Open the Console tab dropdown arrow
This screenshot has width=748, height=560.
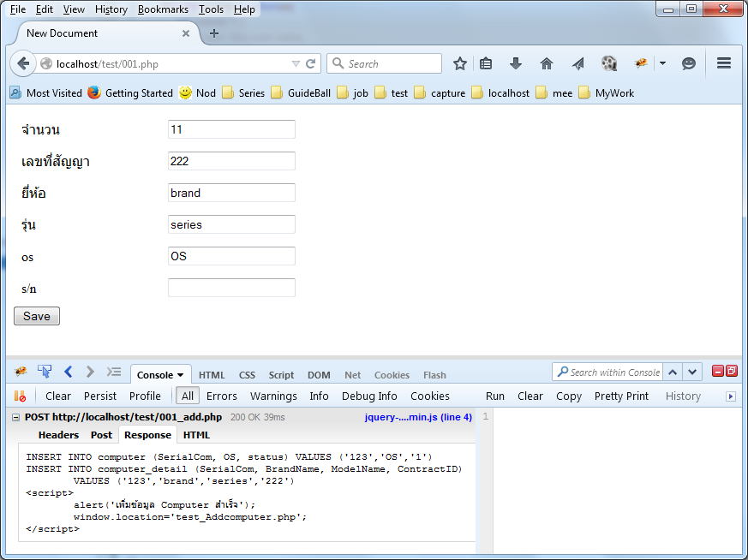click(181, 375)
